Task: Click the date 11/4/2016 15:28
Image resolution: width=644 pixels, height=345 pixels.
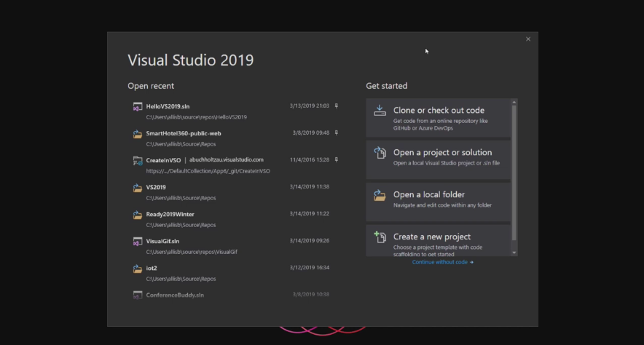Action: click(310, 159)
